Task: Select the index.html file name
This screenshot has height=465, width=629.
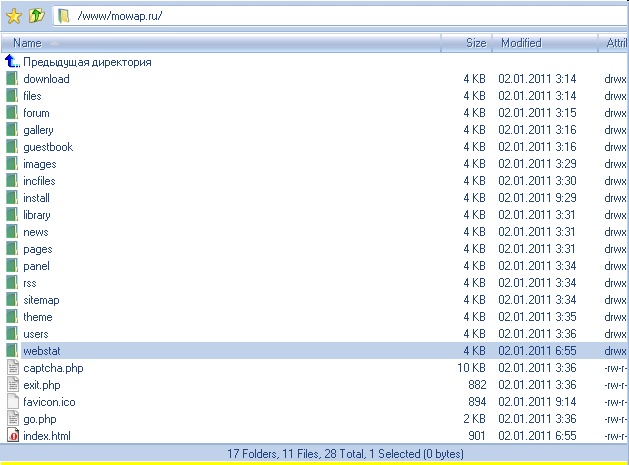Action: pos(47,436)
